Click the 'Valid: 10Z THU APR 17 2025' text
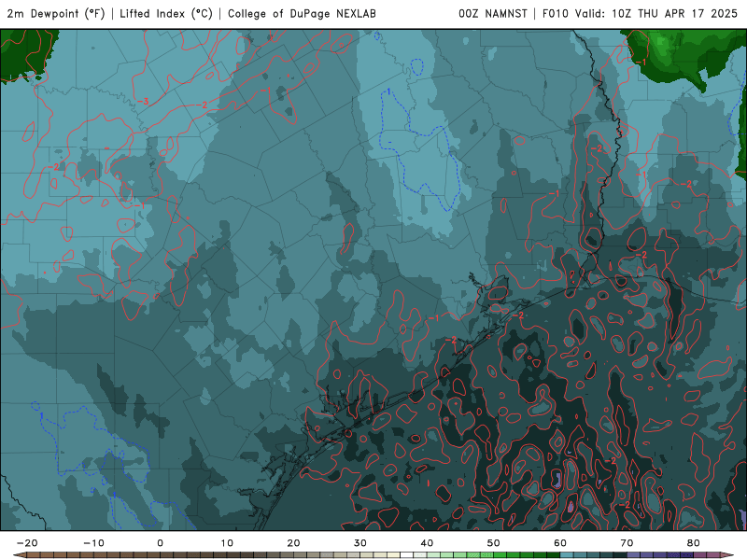747x560 pixels. click(x=656, y=14)
